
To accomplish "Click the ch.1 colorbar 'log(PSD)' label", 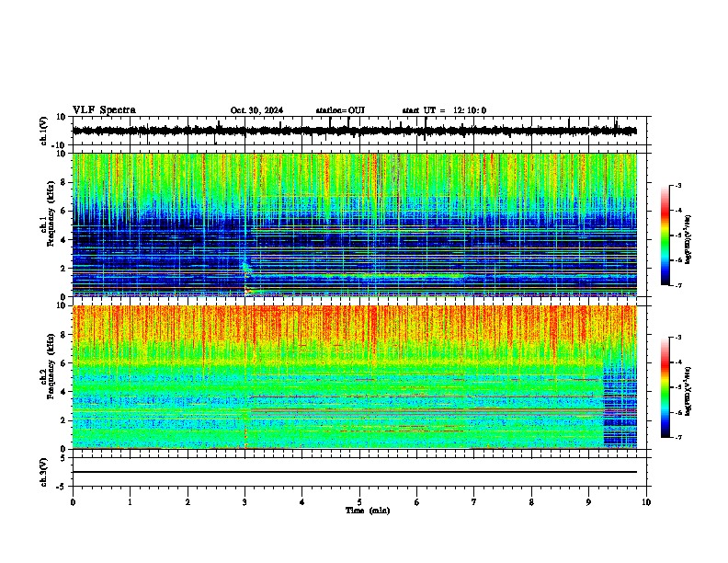I will pyautogui.click(x=688, y=239).
